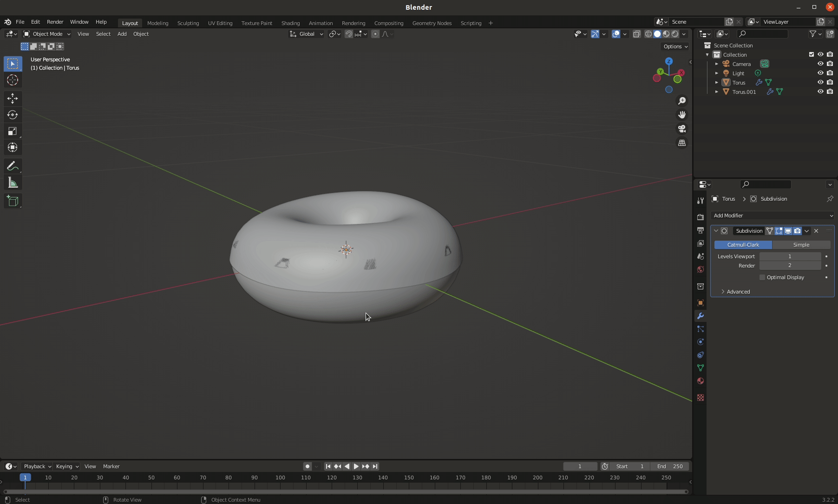The image size is (838, 504).
Task: Open the Playback dropdown in timeline
Action: coord(37,466)
